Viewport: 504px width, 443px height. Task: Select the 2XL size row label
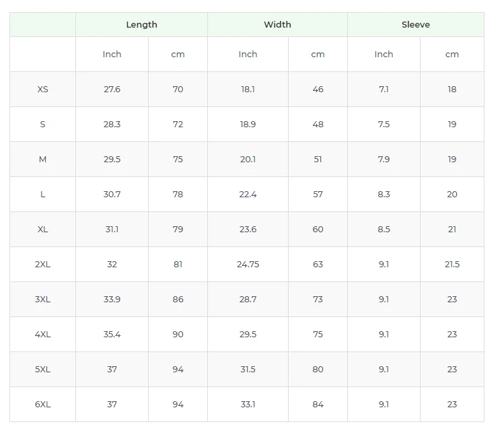point(43,264)
